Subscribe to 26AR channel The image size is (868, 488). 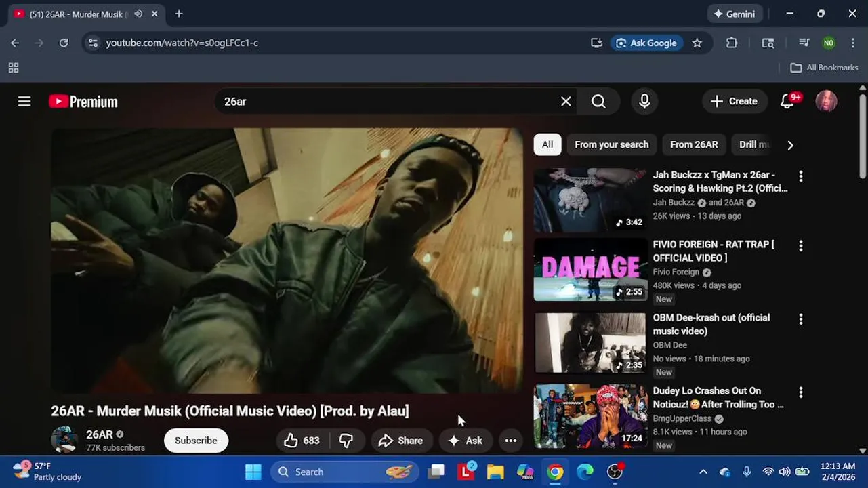click(x=196, y=441)
